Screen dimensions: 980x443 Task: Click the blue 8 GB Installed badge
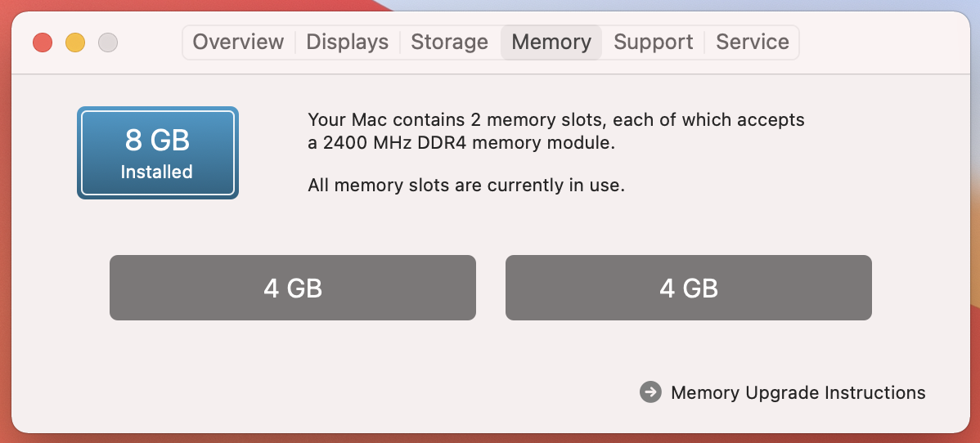point(158,153)
